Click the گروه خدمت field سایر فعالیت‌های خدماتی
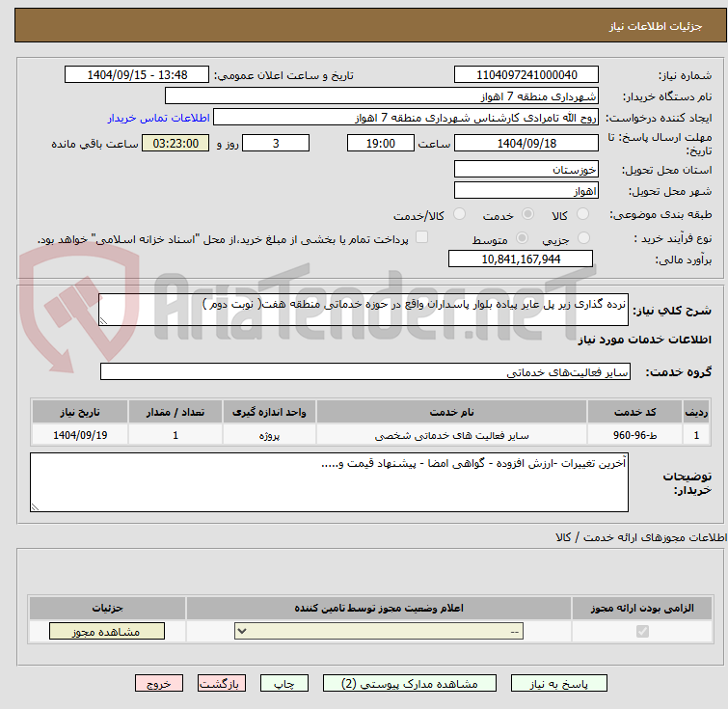Image resolution: width=728 pixels, height=709 pixels. pyautogui.click(x=365, y=371)
